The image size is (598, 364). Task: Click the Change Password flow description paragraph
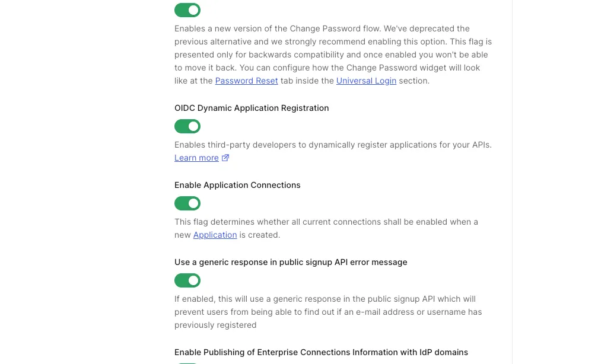333,55
